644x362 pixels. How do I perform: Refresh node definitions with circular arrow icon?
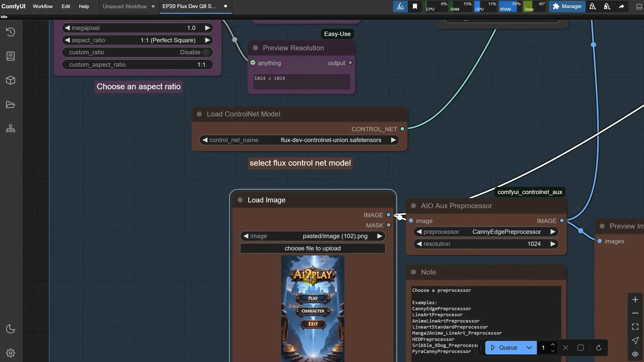[x=599, y=348]
